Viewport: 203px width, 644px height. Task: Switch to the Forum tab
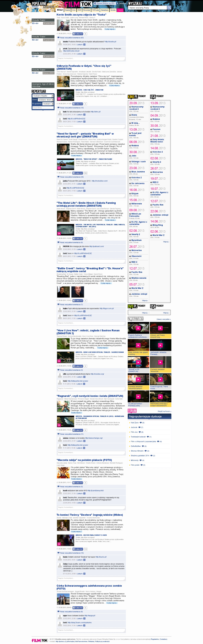click(120, 10)
